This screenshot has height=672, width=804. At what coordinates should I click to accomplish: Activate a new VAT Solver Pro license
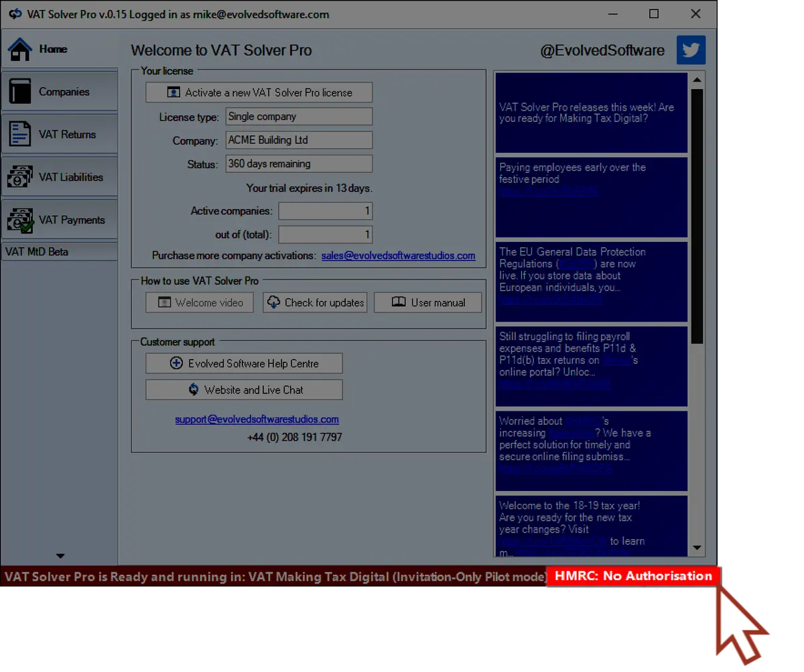coord(259,92)
